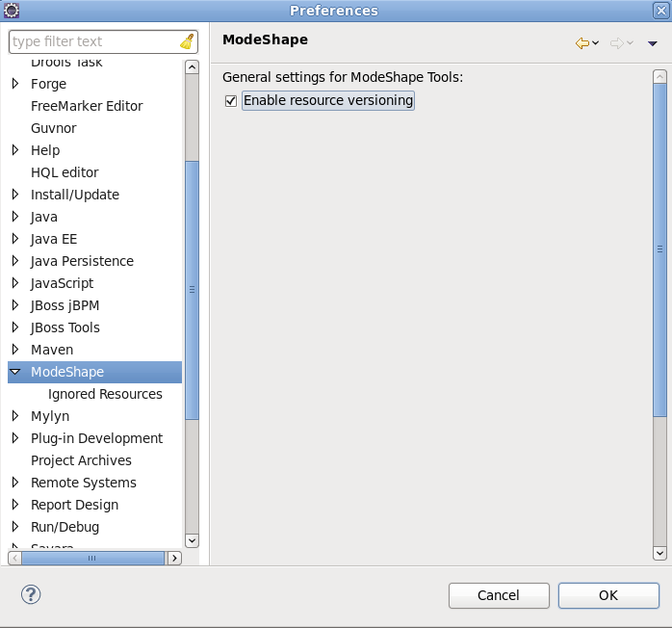The height and width of the screenshot is (628, 672).
Task: Expand the Java EE tree node
Action: pos(15,239)
